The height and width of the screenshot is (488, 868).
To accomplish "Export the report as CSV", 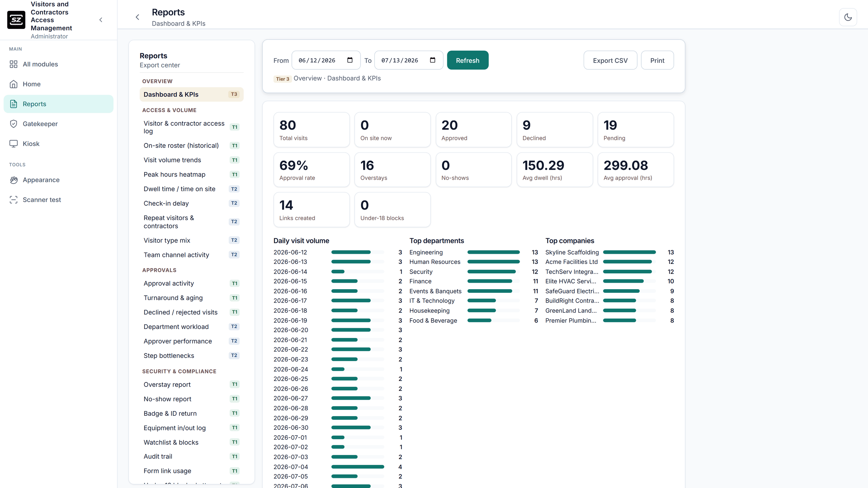I will 610,60.
